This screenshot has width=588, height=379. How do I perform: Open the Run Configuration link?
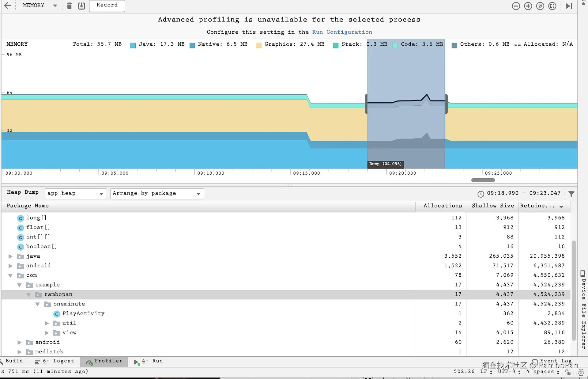coord(342,32)
